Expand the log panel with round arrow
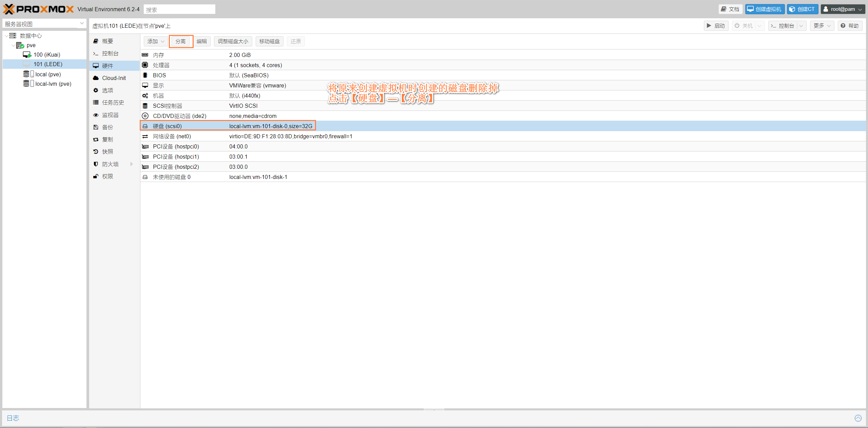 [858, 418]
